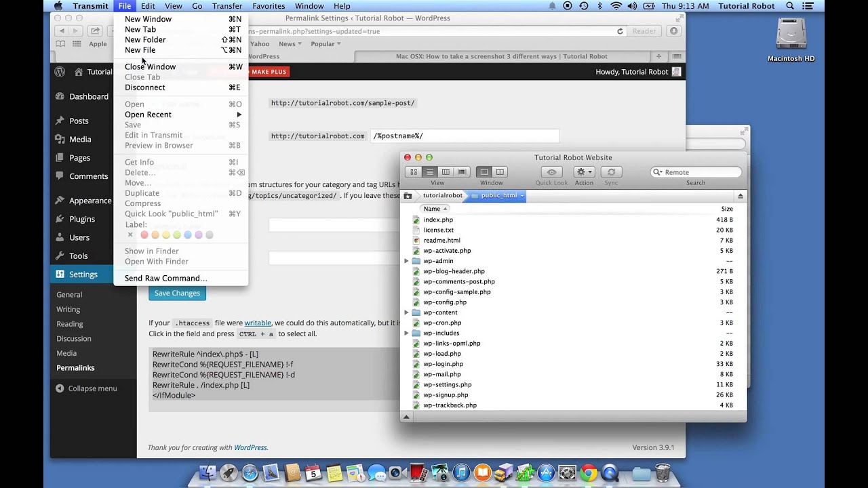Choose Disconnect in the File menu

click(x=145, y=87)
